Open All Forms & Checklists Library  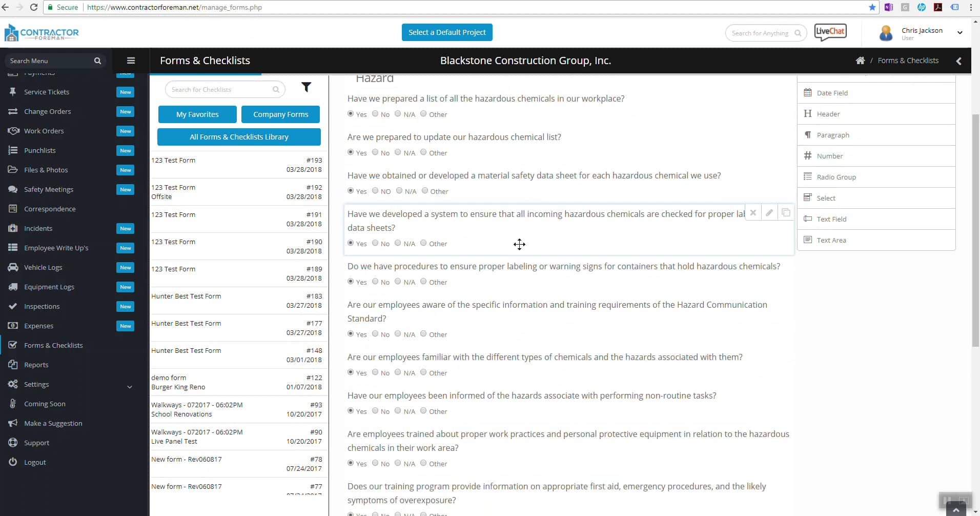(x=239, y=136)
